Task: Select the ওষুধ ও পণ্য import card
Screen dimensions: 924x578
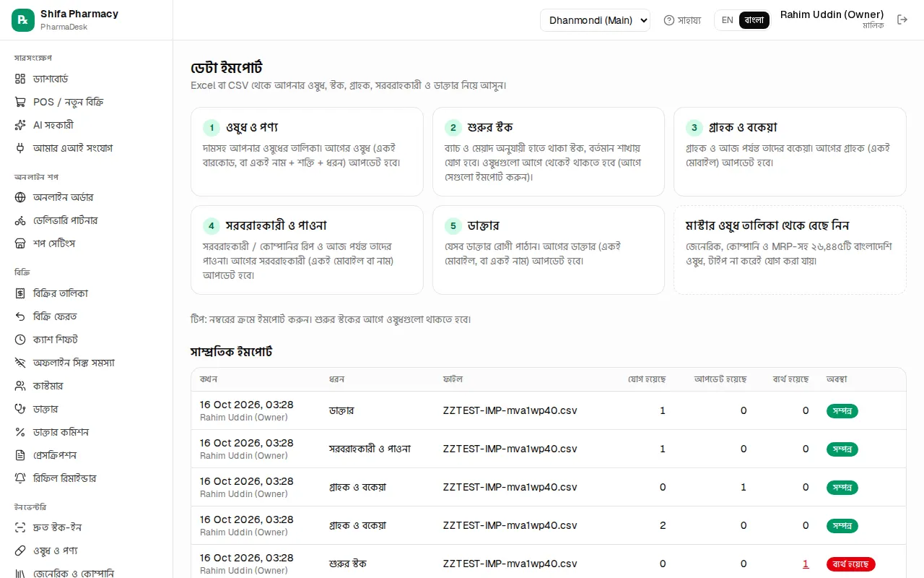Action: click(307, 152)
